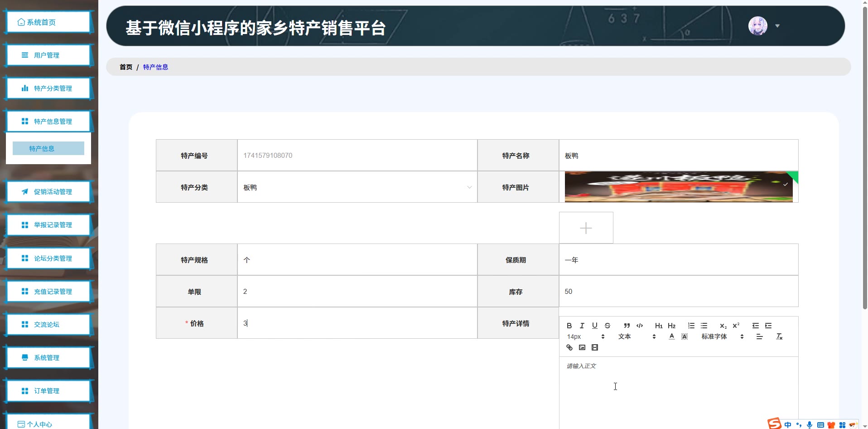Viewport: 868px width, 429px height.
Task: Start an ordered numbered list
Action: tap(691, 326)
